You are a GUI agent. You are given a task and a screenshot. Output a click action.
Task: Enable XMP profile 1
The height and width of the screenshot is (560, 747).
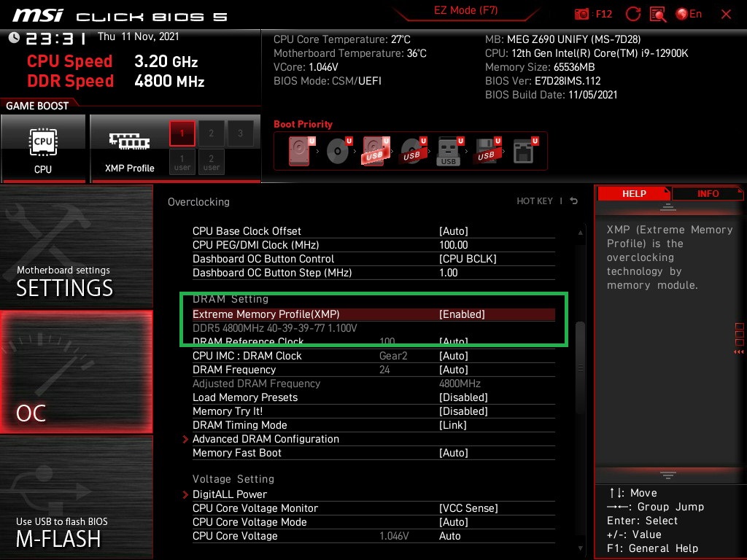coord(182,133)
